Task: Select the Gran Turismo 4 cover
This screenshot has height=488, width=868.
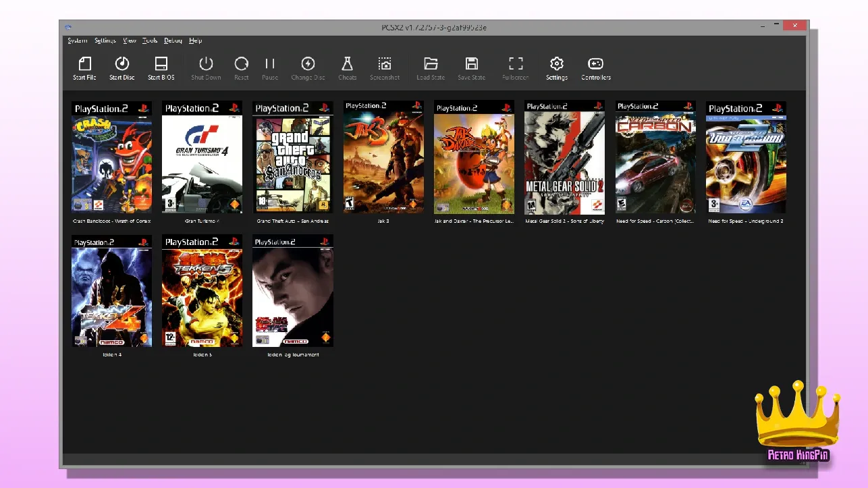Action: (202, 157)
